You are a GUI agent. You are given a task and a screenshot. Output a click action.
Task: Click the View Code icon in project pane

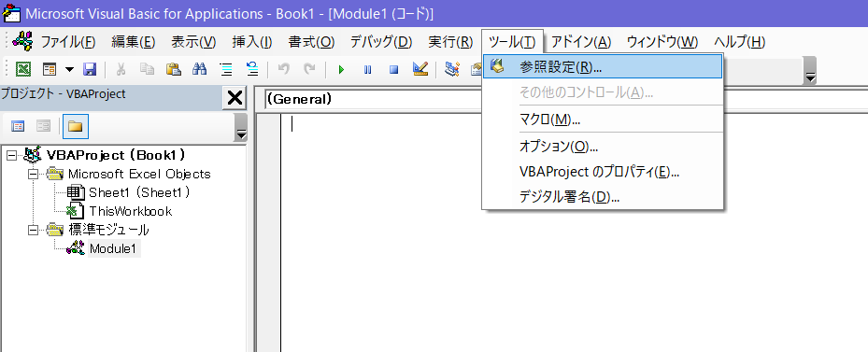point(18,127)
